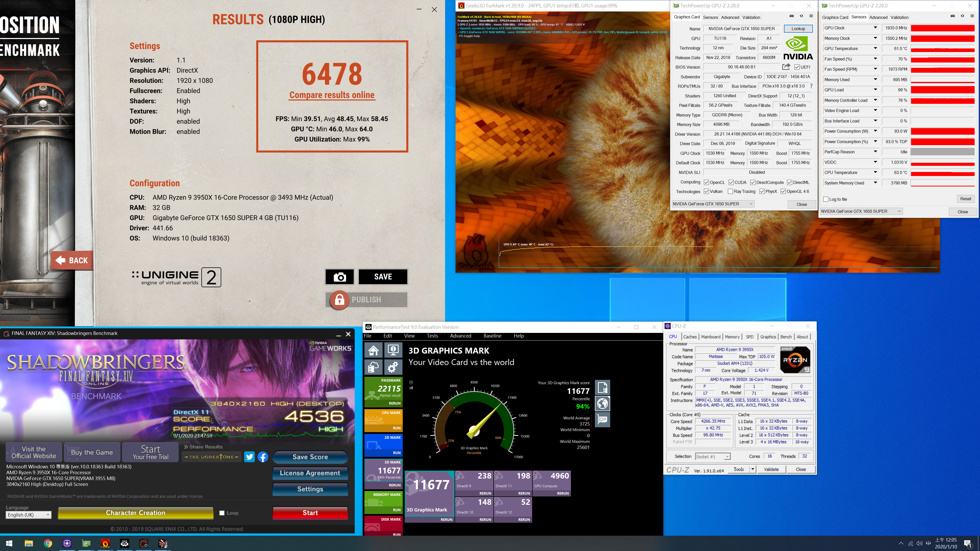Screen dimensions: 980x551
Task: Open Baseline menu in PerformanceTest
Action: (492, 336)
